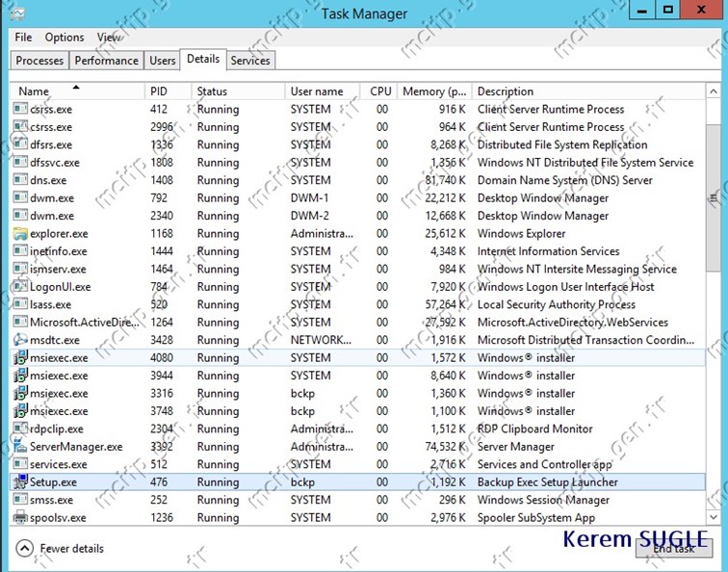Open the Options menu
728x572 pixels.
point(65,38)
